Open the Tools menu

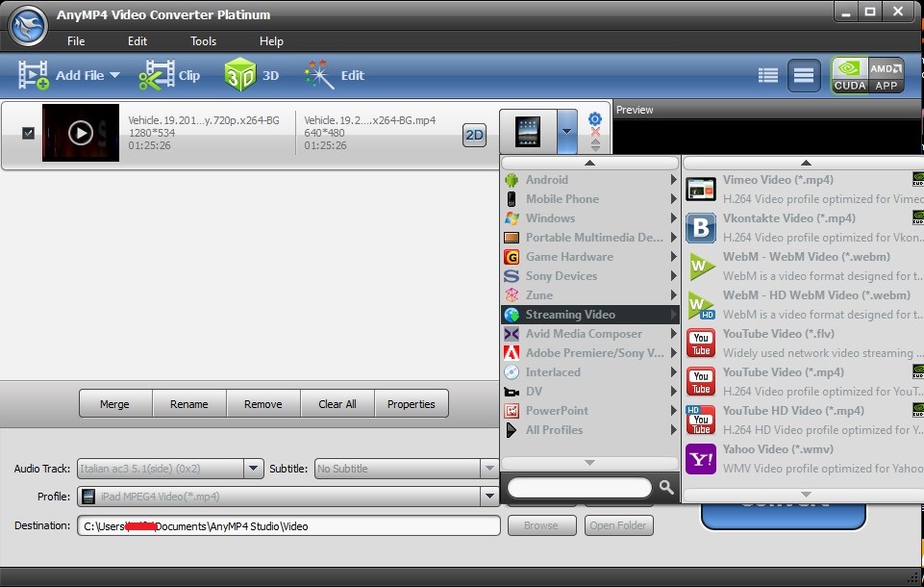point(203,41)
